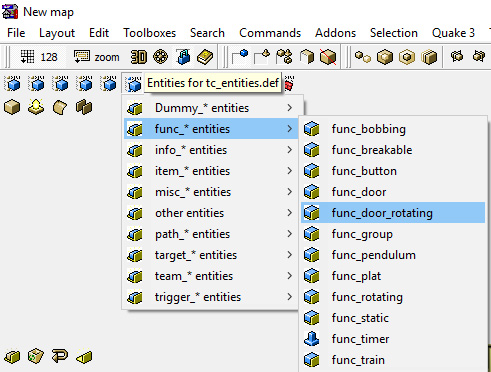Select the curved bezier patch icon

60,107
